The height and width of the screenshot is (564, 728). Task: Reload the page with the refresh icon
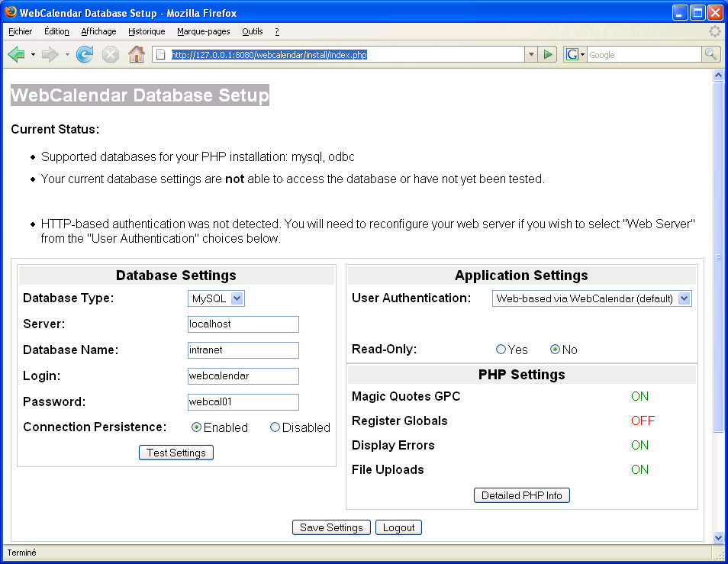click(x=85, y=55)
